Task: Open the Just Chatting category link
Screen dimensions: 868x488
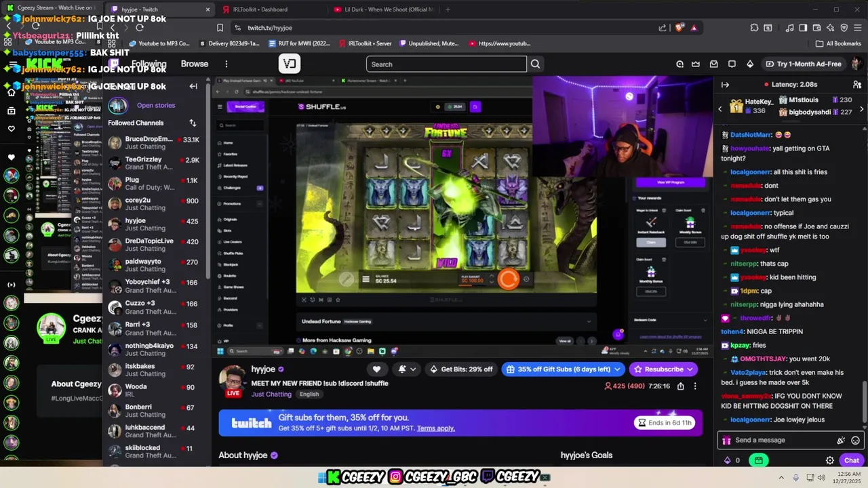Action: tap(271, 394)
